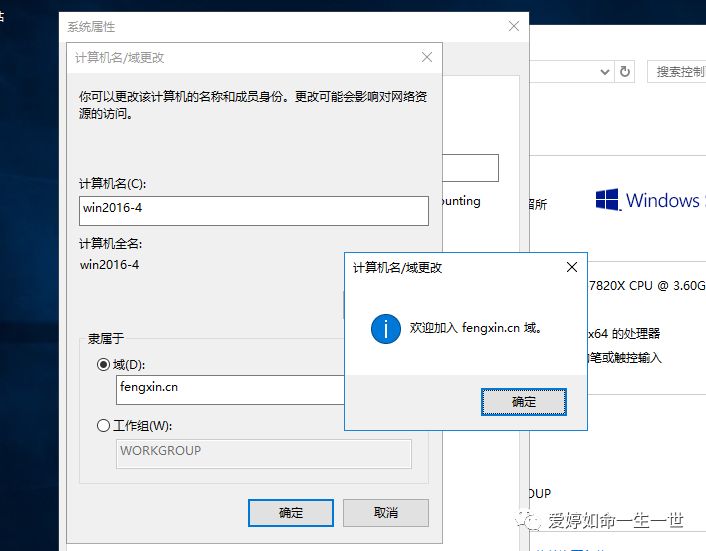706x551 pixels.
Task: Confirm the welcome to fengxin.cn domain message
Action: point(524,402)
